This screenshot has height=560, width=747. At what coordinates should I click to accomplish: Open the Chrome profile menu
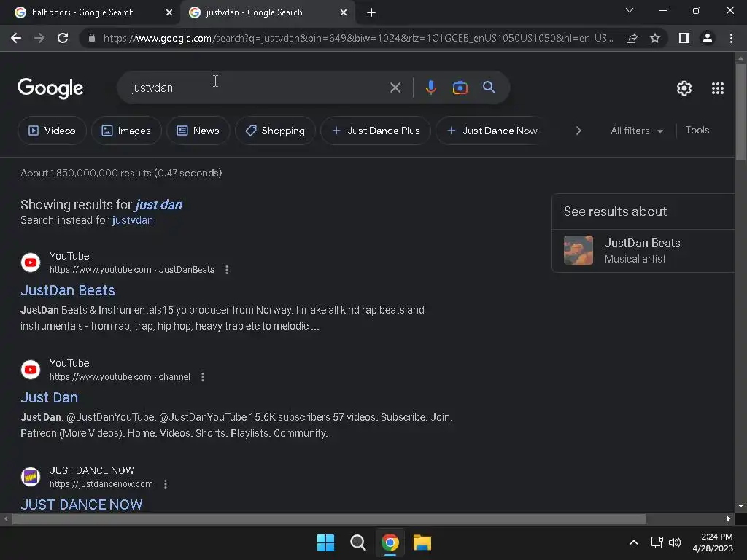tap(708, 38)
